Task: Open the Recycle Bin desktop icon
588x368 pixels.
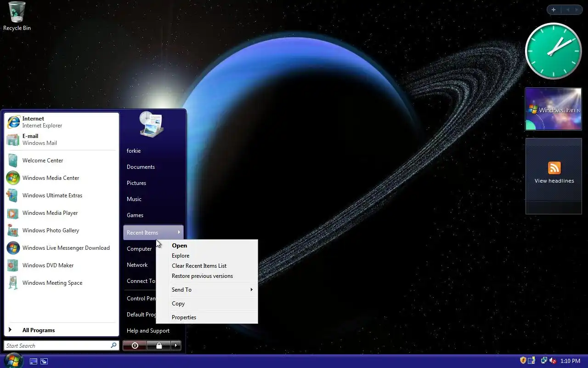Action: point(17,16)
